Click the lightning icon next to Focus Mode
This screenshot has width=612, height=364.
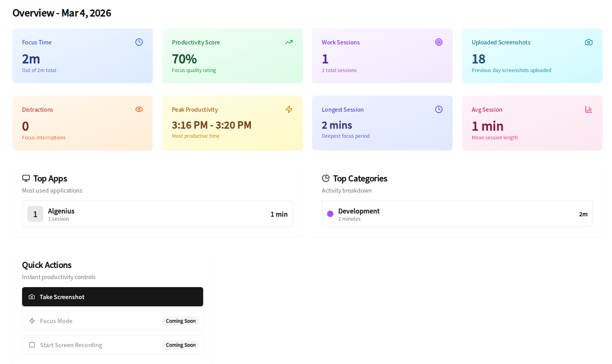pos(32,321)
